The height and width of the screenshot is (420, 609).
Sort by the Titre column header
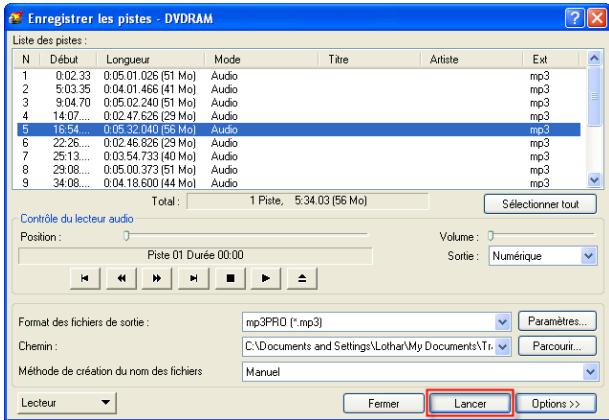coord(369,59)
